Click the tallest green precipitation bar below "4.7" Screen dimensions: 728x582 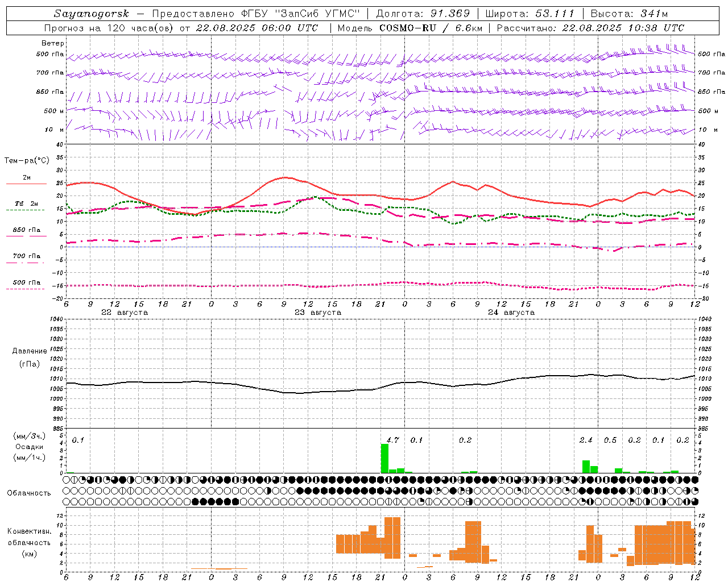[384, 459]
